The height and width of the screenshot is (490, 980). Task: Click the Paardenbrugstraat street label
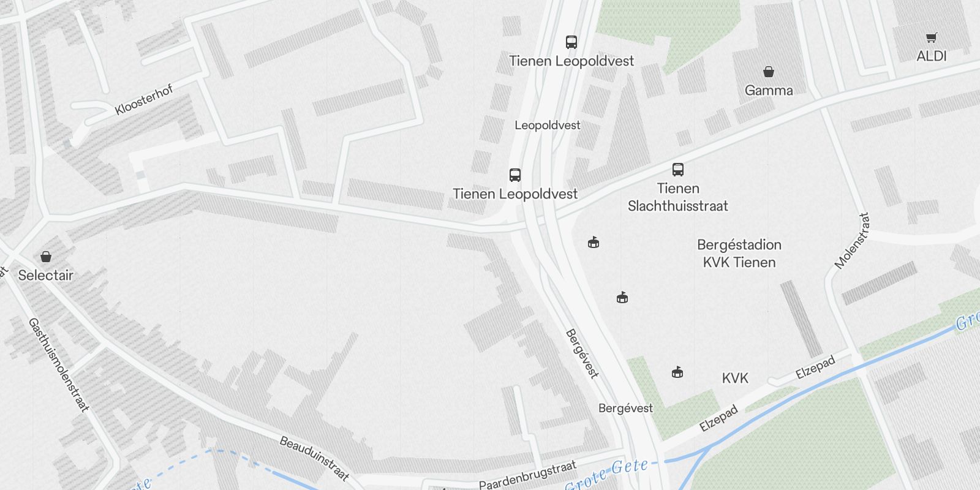pos(528,475)
